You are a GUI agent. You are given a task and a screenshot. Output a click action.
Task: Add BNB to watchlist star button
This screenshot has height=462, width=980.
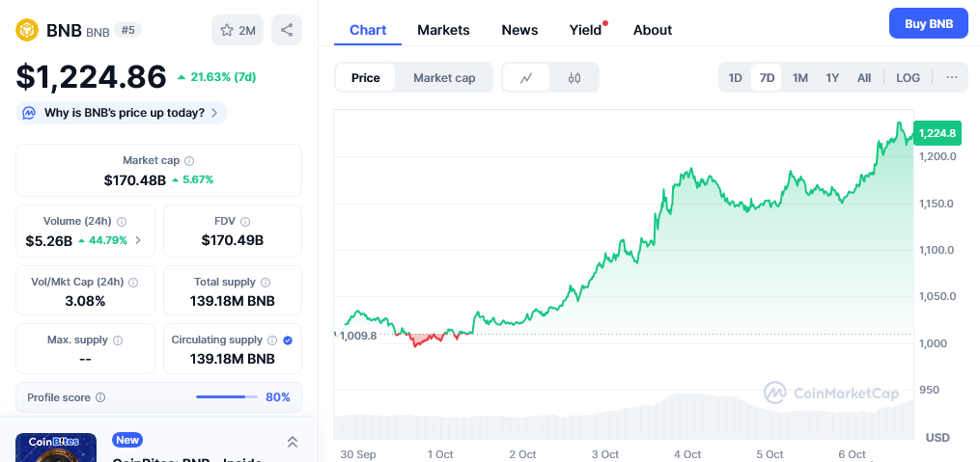[x=238, y=30]
